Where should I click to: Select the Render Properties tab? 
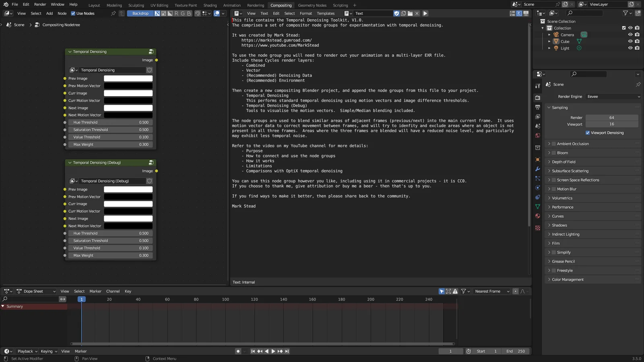pyautogui.click(x=537, y=98)
